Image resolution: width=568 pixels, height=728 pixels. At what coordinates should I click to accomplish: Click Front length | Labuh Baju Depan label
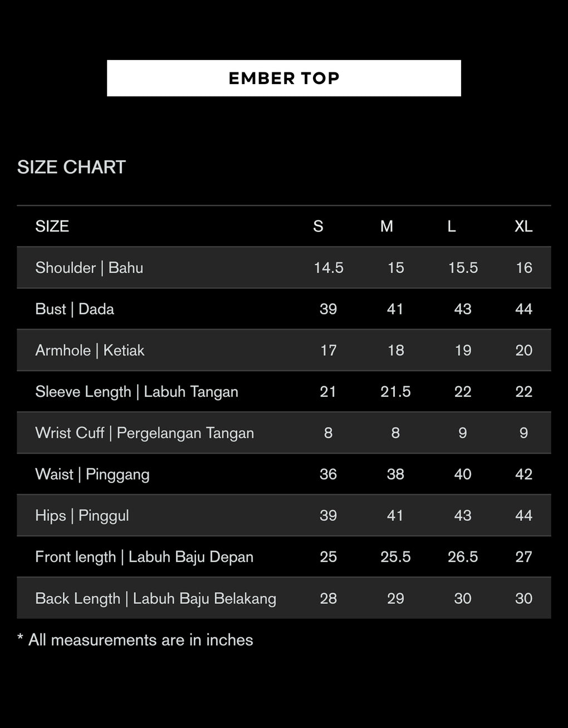coord(144,557)
